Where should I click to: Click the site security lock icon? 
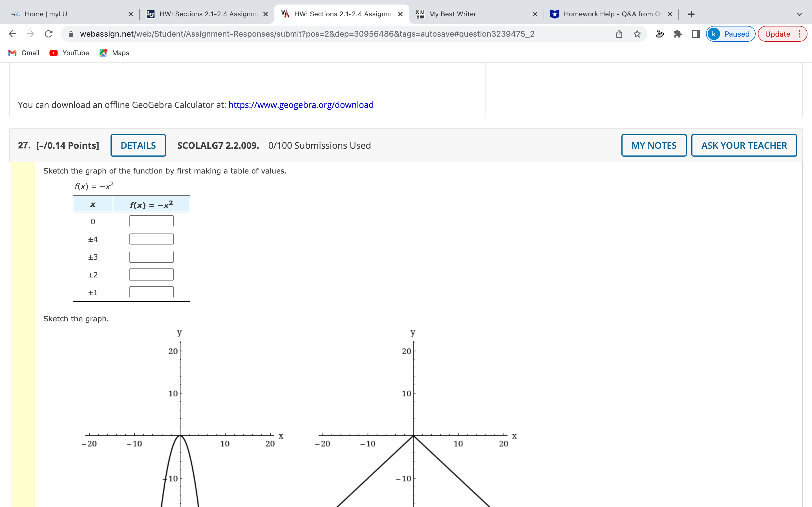pos(71,34)
